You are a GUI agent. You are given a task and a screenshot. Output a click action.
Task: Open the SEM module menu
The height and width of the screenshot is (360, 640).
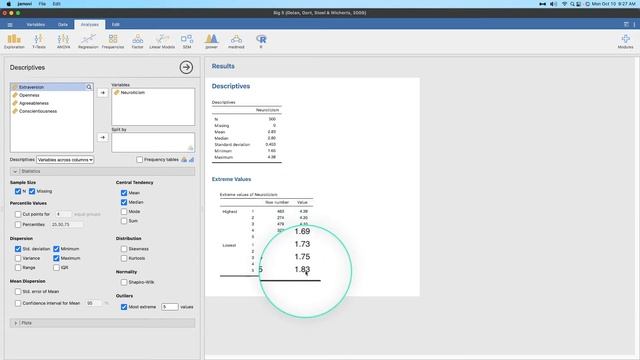click(187, 42)
